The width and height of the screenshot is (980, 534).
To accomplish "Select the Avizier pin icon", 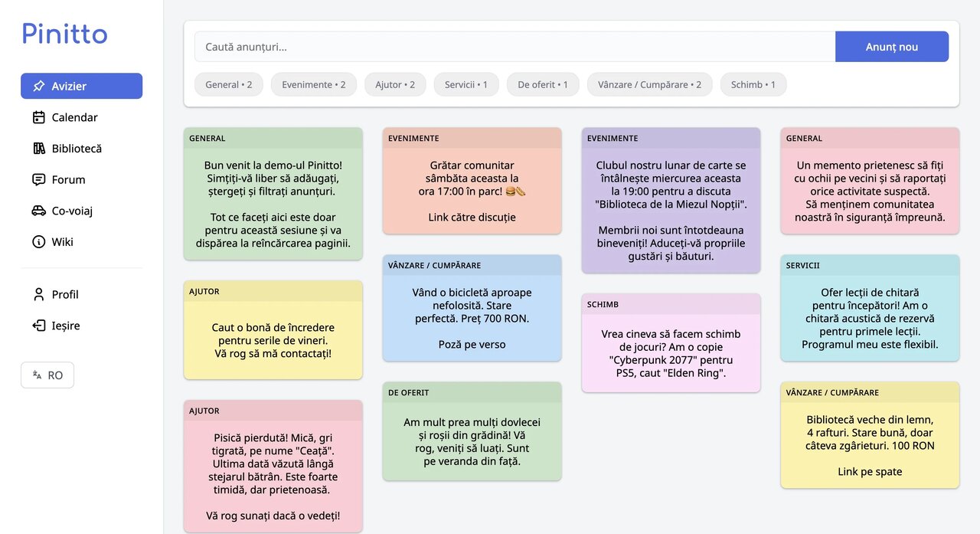I will 38,86.
